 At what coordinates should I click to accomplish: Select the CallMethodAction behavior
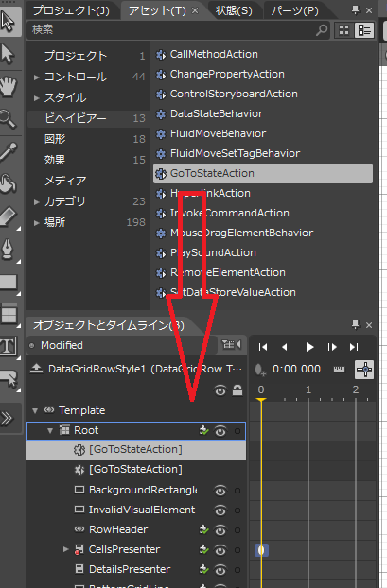[x=214, y=54]
